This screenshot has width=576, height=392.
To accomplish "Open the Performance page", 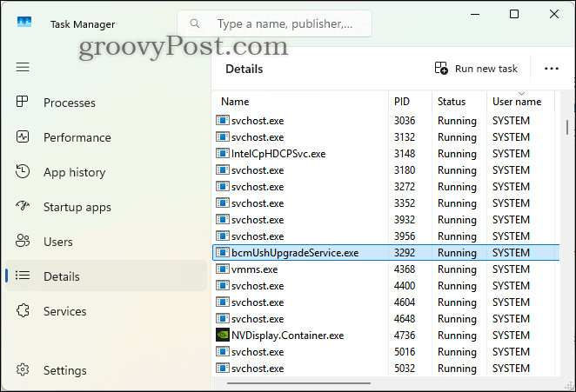I will (106, 137).
